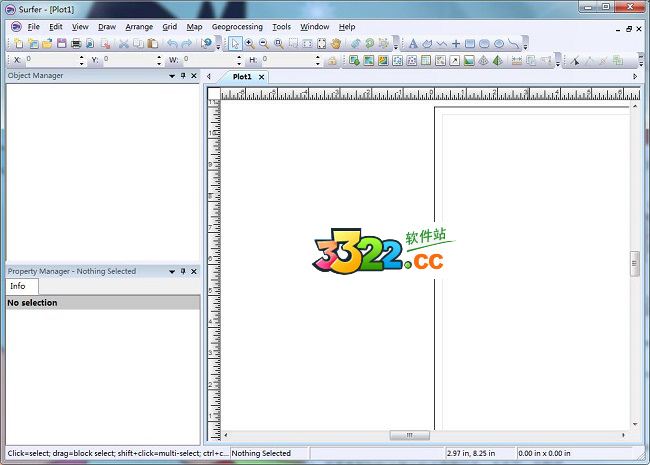
Task: Focus the X position input field
Action: click(52, 61)
